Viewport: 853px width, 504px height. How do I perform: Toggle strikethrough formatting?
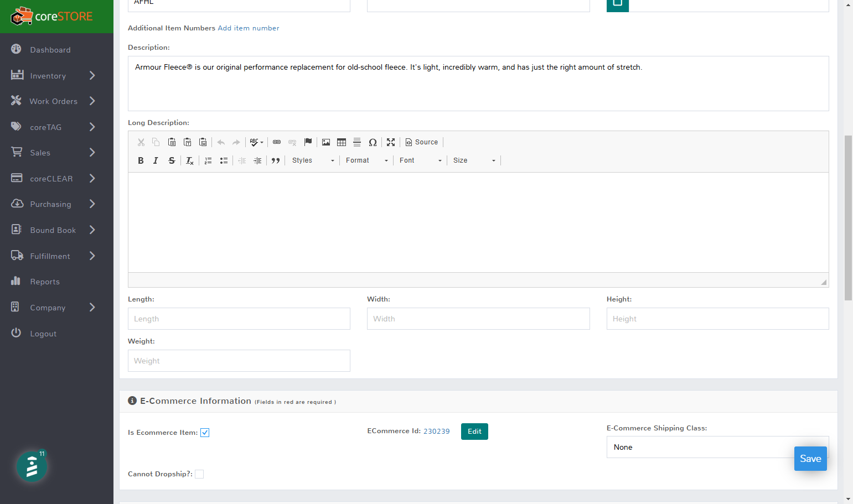pos(172,160)
